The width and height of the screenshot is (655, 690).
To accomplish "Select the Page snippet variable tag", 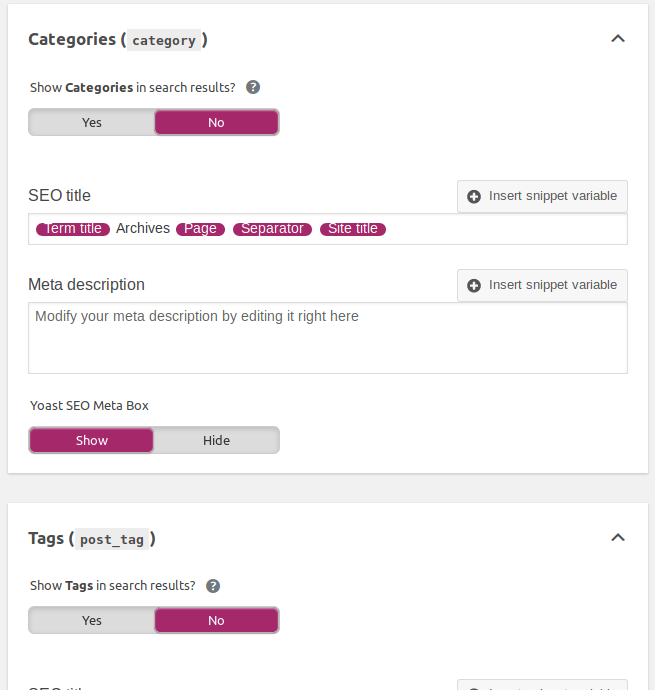I will click(200, 229).
